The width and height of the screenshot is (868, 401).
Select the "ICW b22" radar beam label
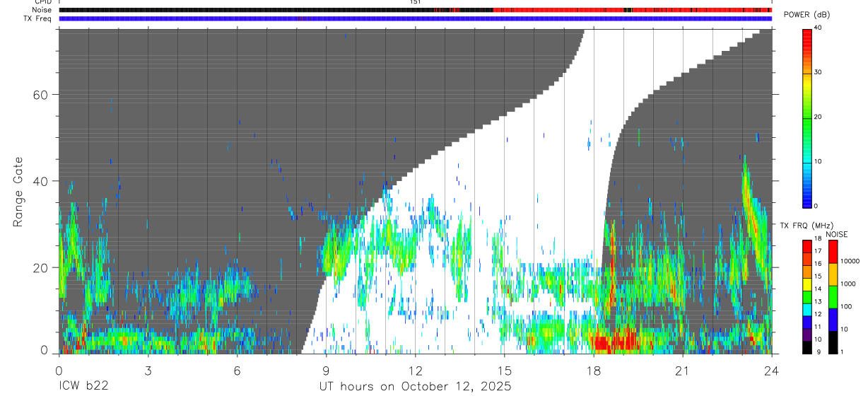click(x=83, y=386)
